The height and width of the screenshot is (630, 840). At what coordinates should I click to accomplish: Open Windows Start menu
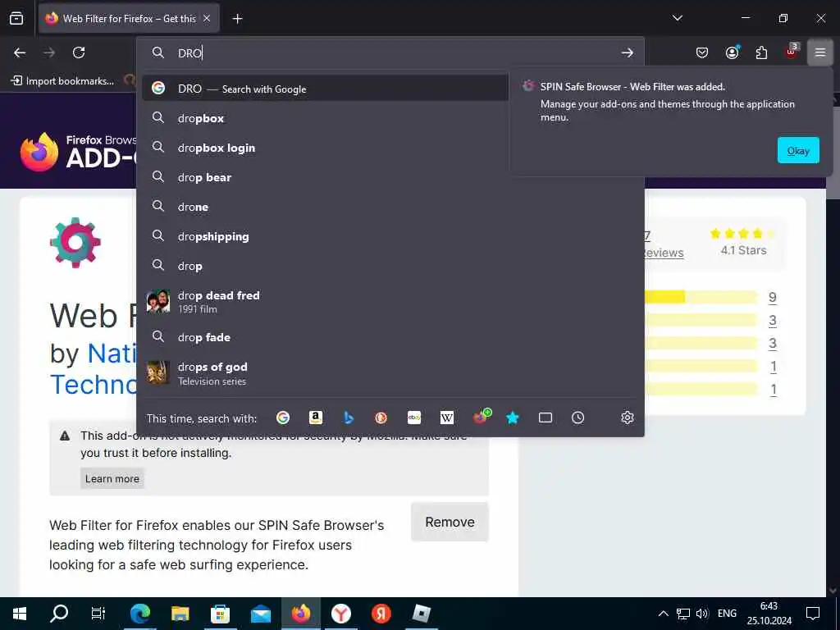[x=20, y=614]
